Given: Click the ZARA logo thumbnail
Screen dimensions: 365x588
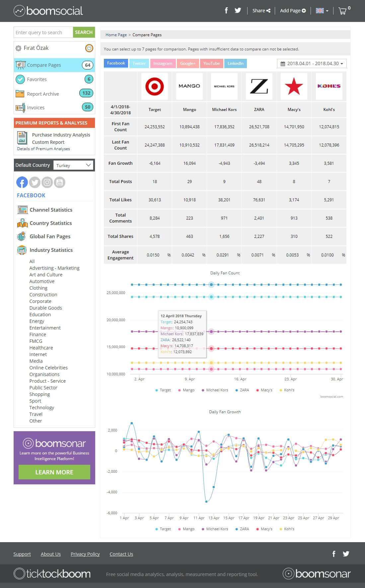Looking at the screenshot, I should [x=259, y=86].
